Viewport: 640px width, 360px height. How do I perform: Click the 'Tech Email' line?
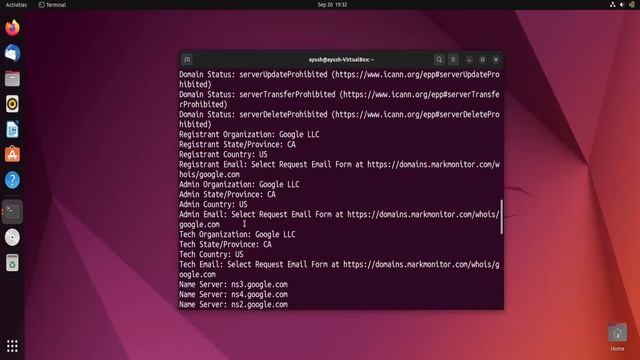pyautogui.click(x=339, y=269)
